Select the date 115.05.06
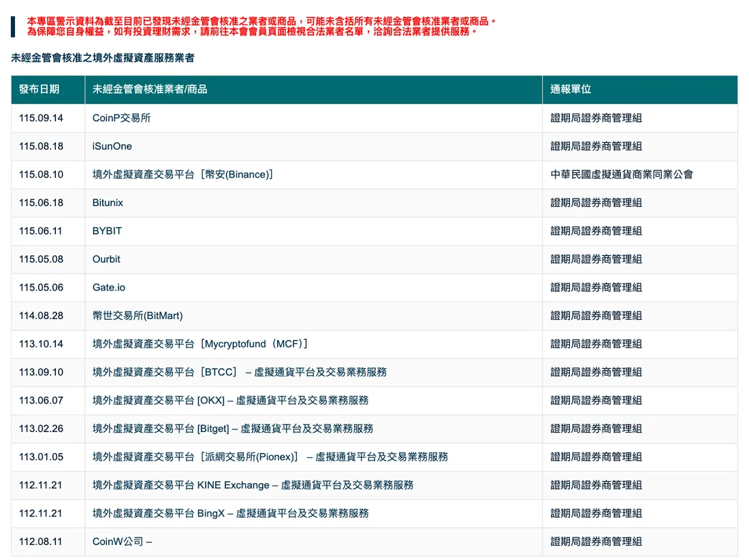The height and width of the screenshot is (560, 749). [41, 287]
